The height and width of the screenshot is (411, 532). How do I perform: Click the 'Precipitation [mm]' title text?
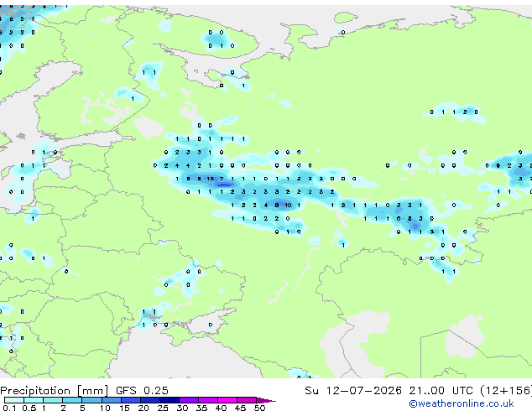(55, 391)
